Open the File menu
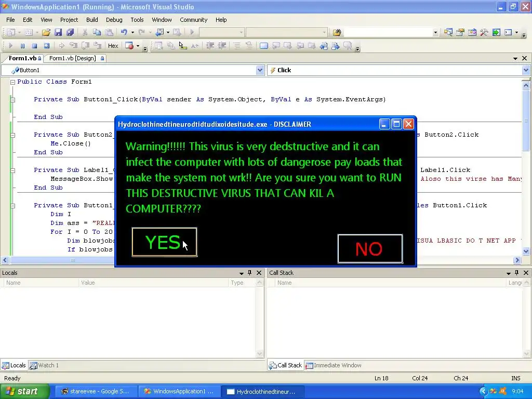The image size is (532, 399). tap(10, 20)
